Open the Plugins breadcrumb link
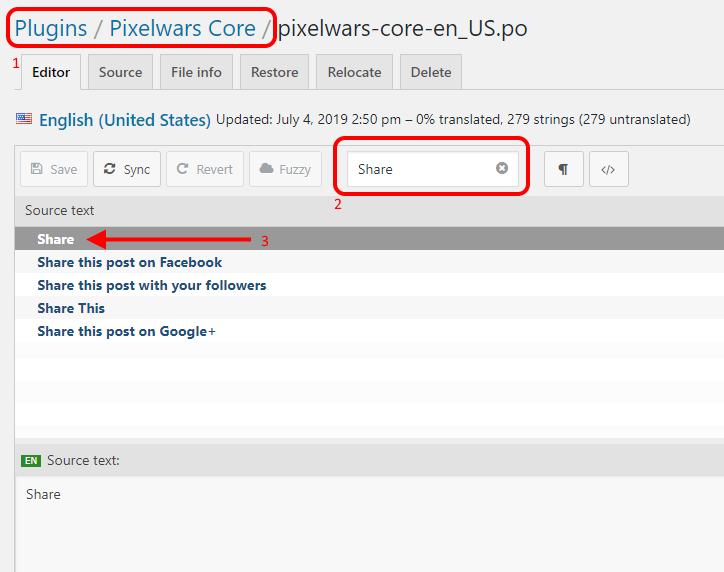This screenshot has width=724, height=572. click(51, 28)
